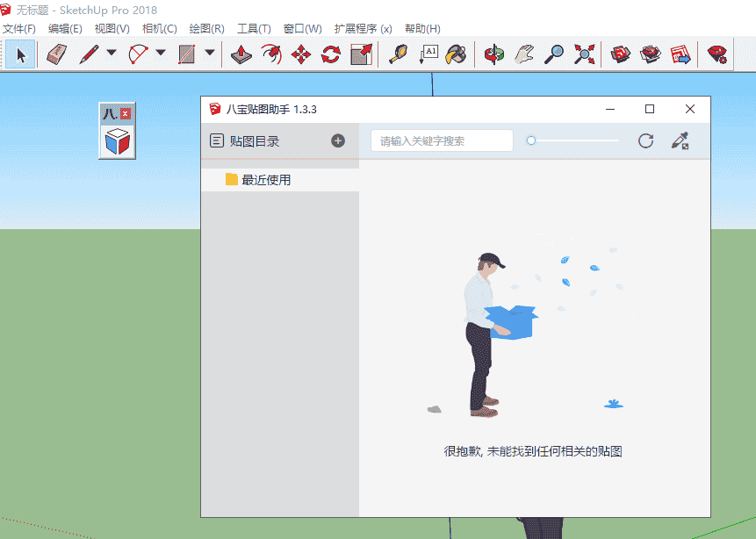Open the 扩展程序(x) menu
The width and height of the screenshot is (756, 539).
pyautogui.click(x=363, y=28)
